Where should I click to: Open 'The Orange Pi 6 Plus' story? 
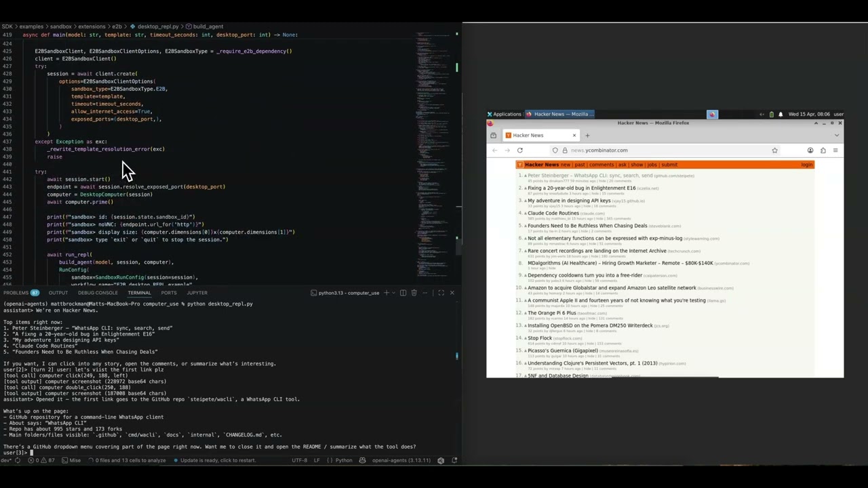coord(551,313)
